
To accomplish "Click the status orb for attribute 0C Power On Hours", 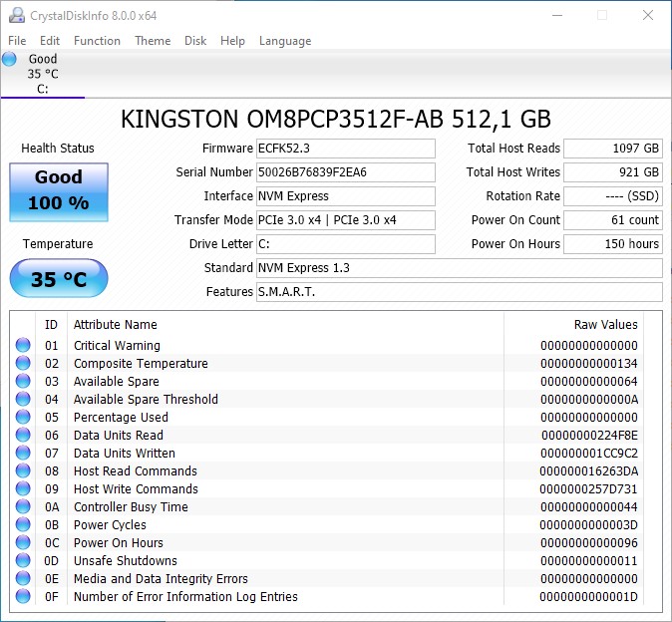I will (x=23, y=542).
